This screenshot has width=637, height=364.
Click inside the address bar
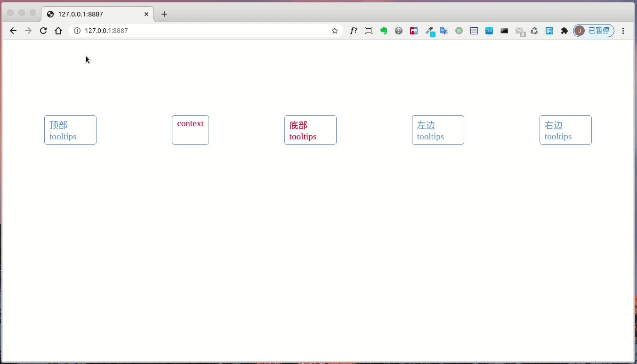[188, 31]
